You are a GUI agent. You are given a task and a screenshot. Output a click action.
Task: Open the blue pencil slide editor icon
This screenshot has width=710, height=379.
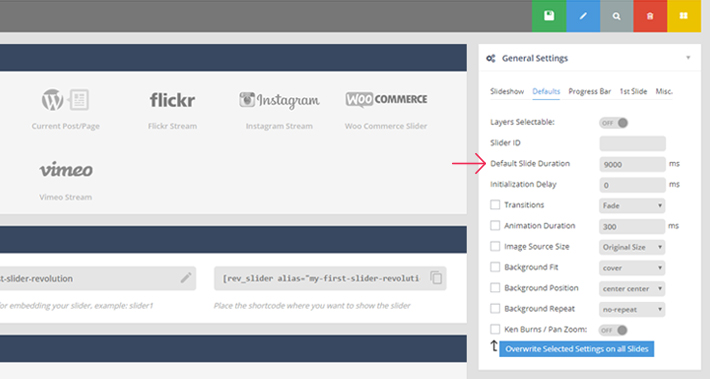(x=583, y=16)
